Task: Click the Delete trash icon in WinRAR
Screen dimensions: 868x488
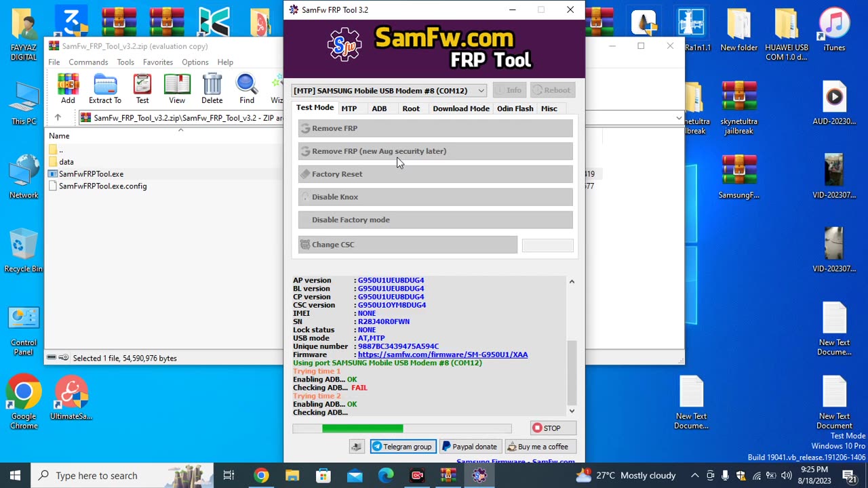Action: [x=212, y=89]
